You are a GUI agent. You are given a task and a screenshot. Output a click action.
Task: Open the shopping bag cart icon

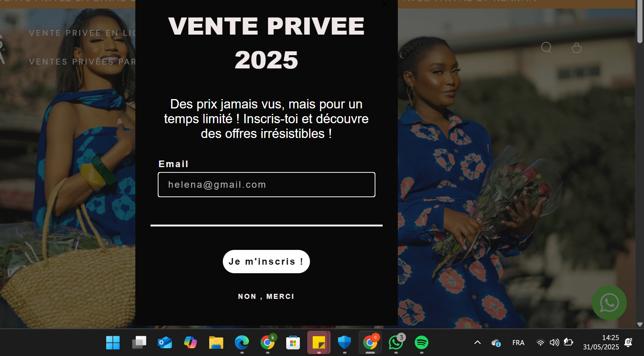coord(577,48)
